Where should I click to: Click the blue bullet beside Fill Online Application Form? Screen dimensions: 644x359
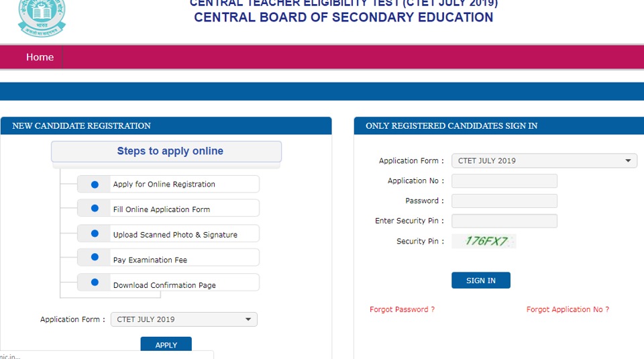point(95,208)
